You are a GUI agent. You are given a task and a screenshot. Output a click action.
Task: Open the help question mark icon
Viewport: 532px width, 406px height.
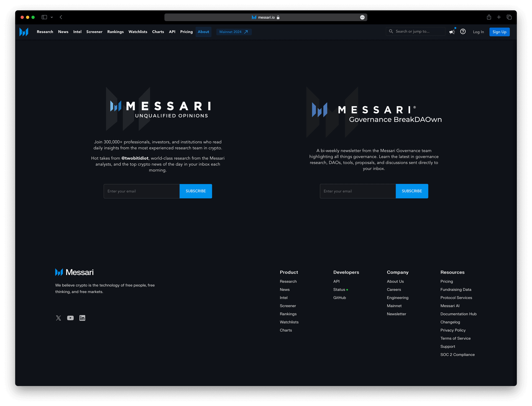point(463,32)
